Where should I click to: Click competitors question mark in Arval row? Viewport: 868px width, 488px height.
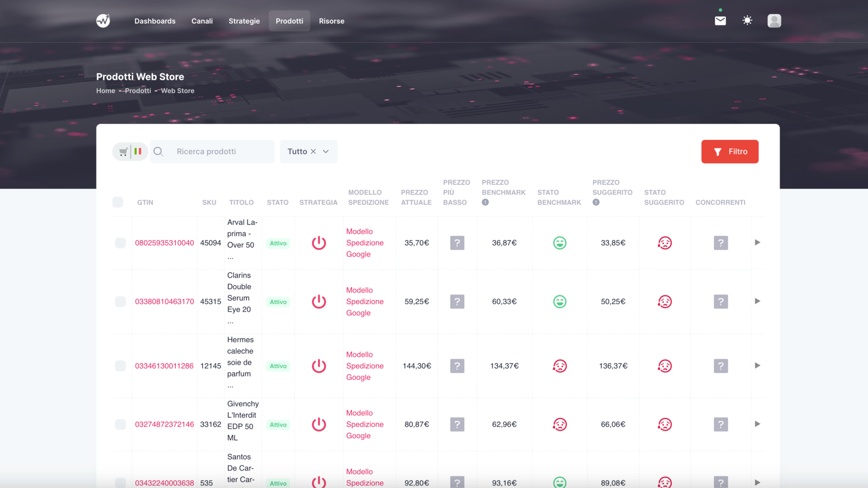tap(720, 243)
